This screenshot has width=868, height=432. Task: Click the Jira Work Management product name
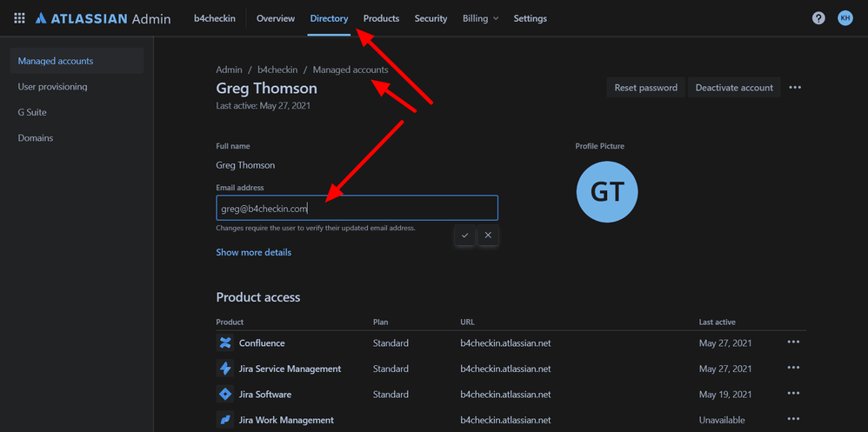[x=286, y=420]
